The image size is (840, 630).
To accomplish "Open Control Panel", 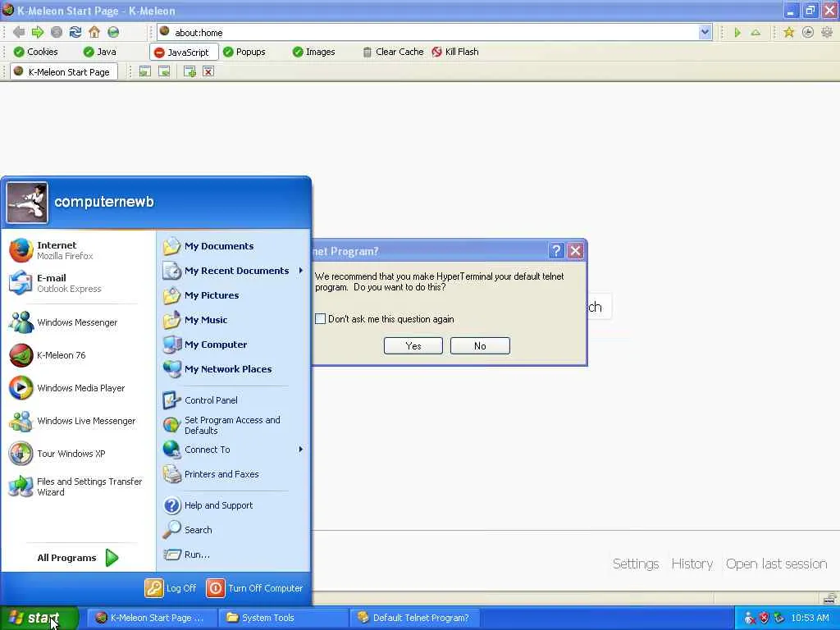I will click(x=234, y=400).
